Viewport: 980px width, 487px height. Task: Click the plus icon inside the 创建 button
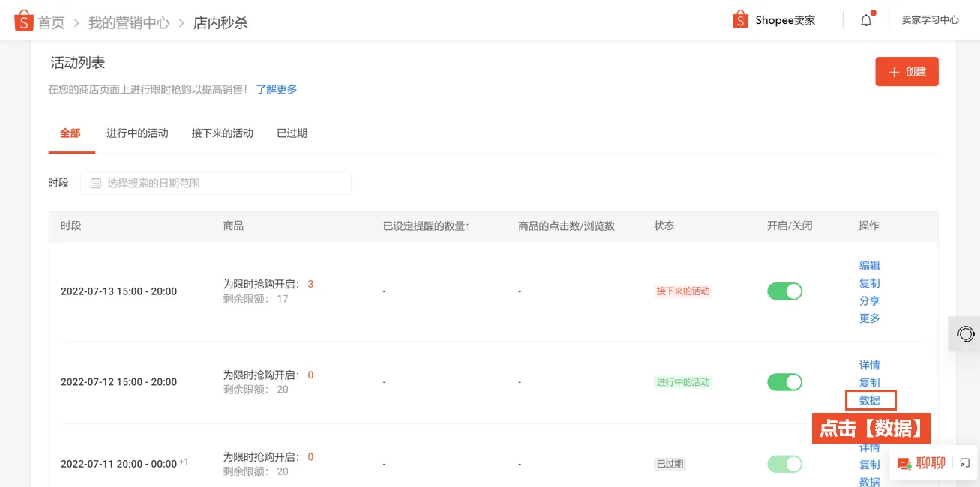click(893, 71)
